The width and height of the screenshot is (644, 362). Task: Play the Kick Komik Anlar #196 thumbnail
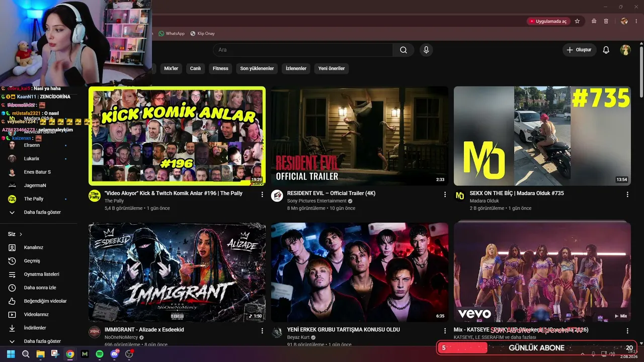[177, 136]
